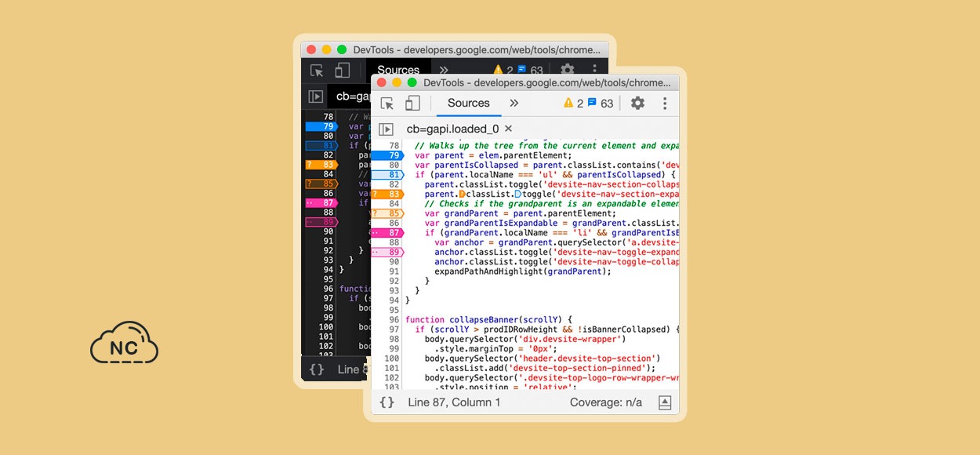The height and width of the screenshot is (455, 980).
Task: Click first orange inline breakpoint marker before classList
Action: tap(462, 194)
